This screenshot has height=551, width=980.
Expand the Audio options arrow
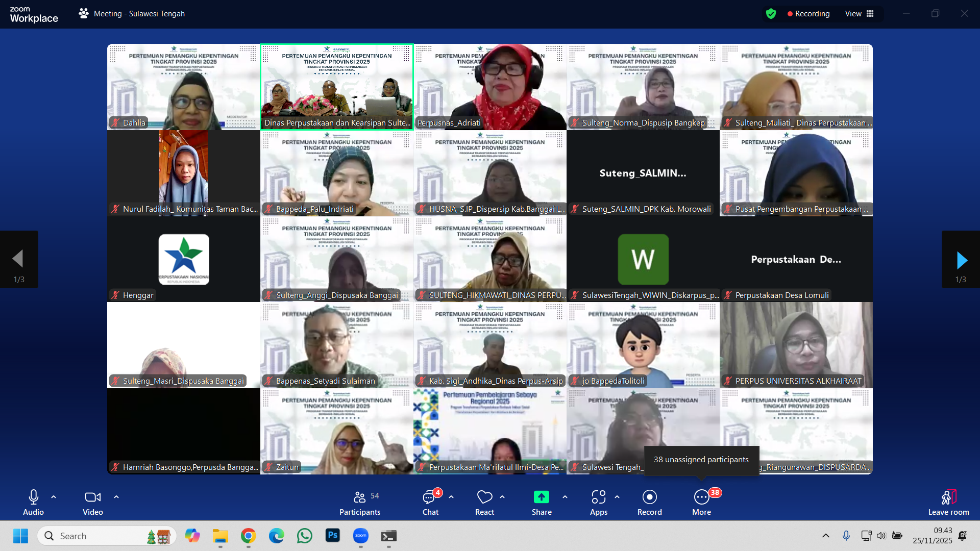(54, 497)
